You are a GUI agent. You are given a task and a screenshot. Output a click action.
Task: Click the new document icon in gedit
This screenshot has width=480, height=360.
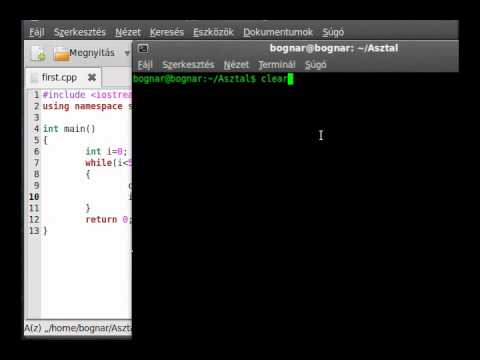point(39,53)
